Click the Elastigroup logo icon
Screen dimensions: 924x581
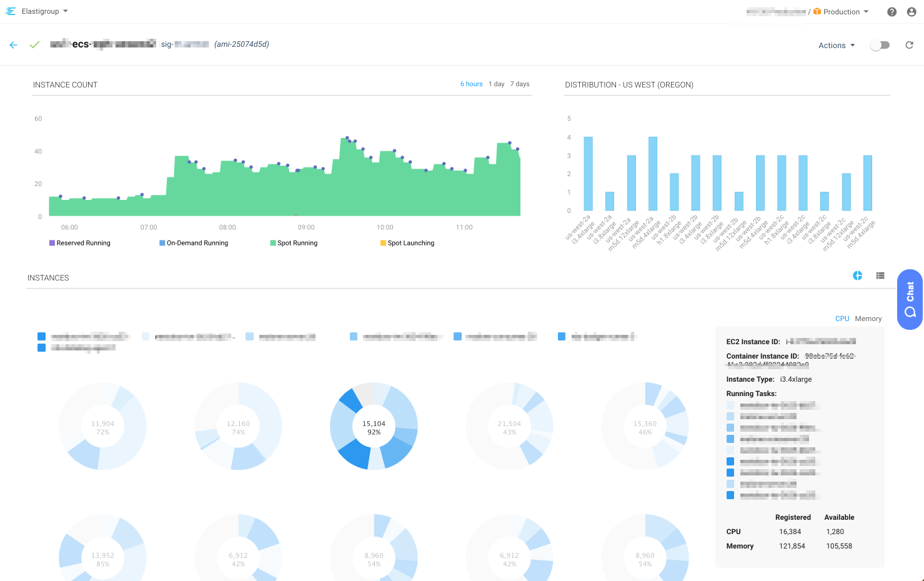[x=11, y=11]
